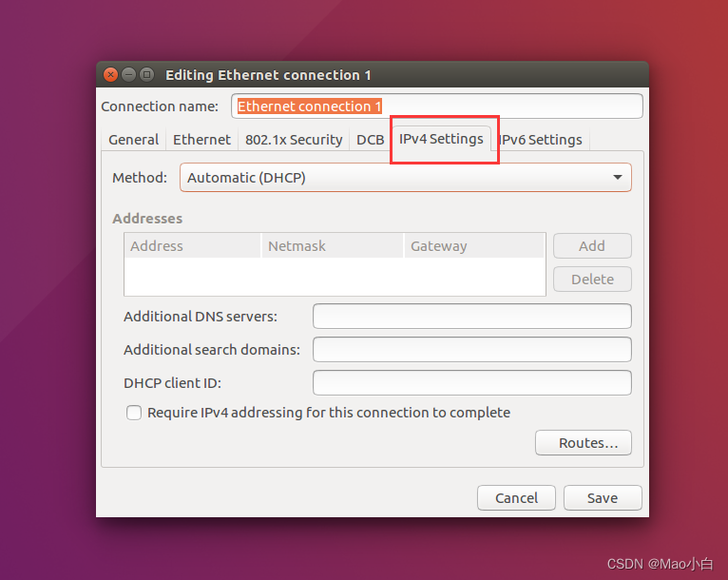The image size is (728, 580).
Task: Switch to the Ethernet tab
Action: (x=201, y=140)
